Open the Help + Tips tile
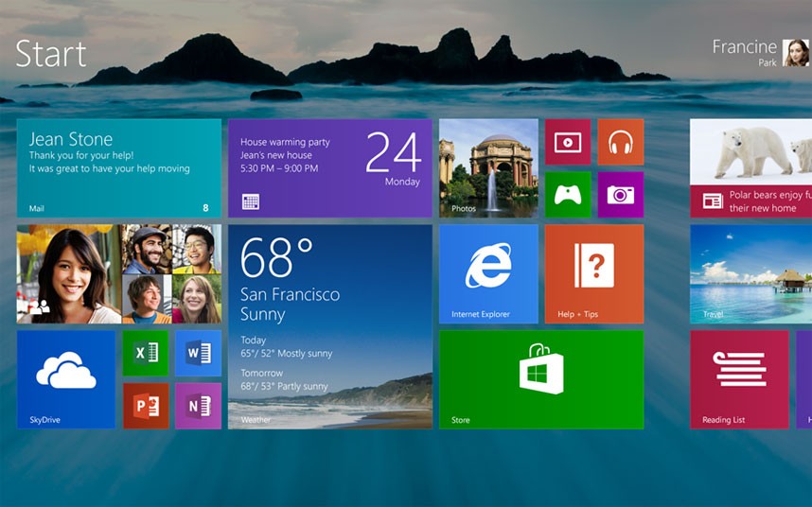 point(593,273)
